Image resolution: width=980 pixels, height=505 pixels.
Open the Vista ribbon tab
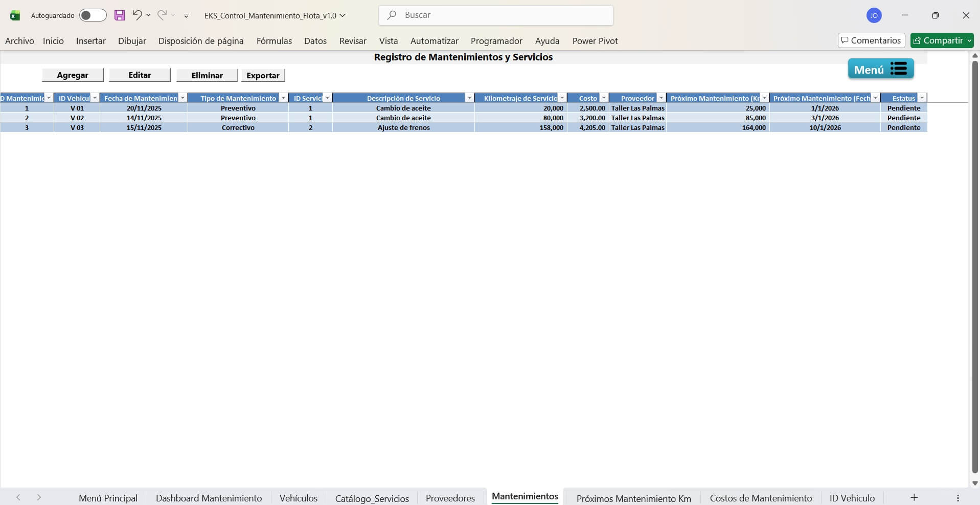click(389, 41)
